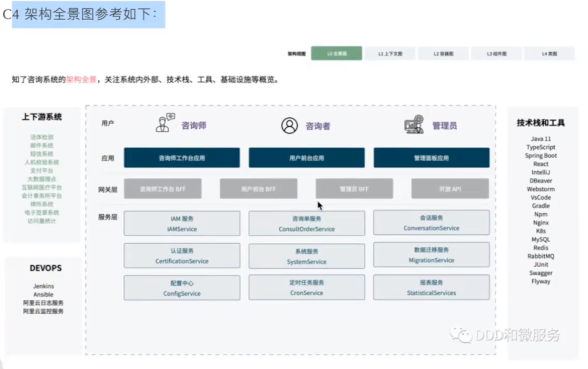This screenshot has height=369, width=588.
Task: Click 阿里云日志服务 under DEVOPS
Action: click(43, 303)
